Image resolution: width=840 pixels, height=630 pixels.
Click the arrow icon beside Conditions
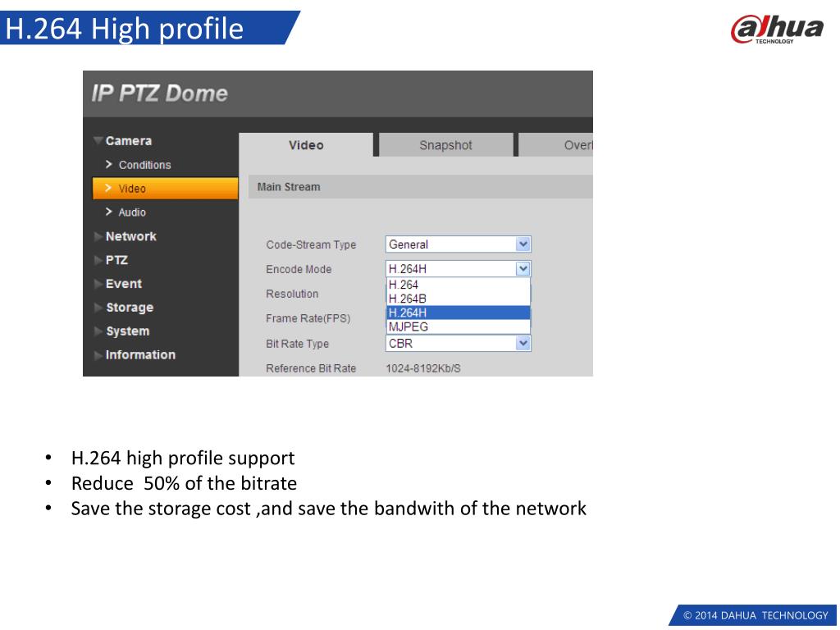[x=109, y=164]
